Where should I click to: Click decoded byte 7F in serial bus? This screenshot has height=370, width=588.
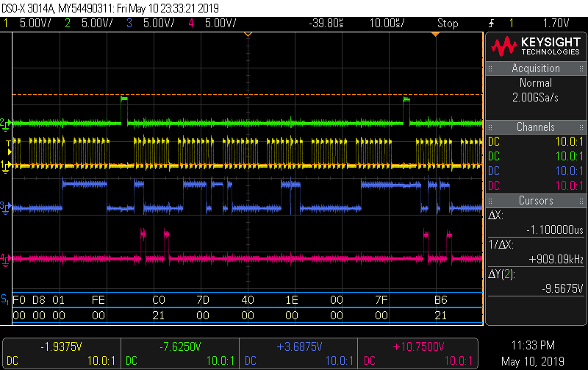point(381,300)
